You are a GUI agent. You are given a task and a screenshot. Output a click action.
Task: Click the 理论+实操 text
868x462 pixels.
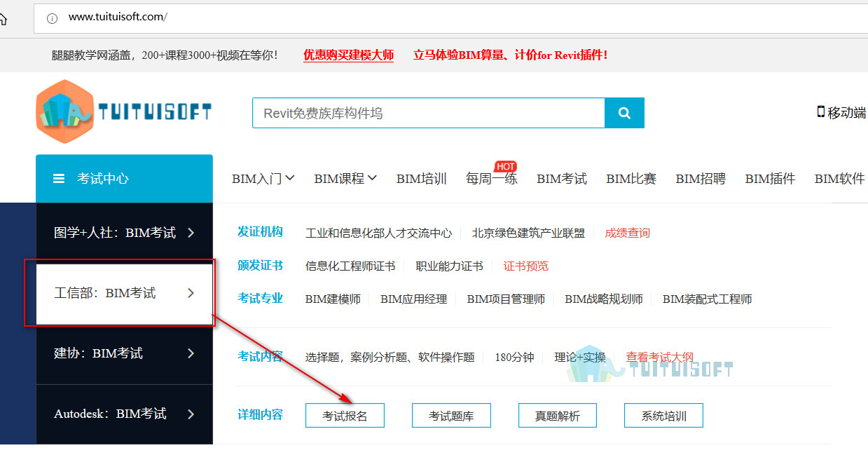pyautogui.click(x=580, y=357)
